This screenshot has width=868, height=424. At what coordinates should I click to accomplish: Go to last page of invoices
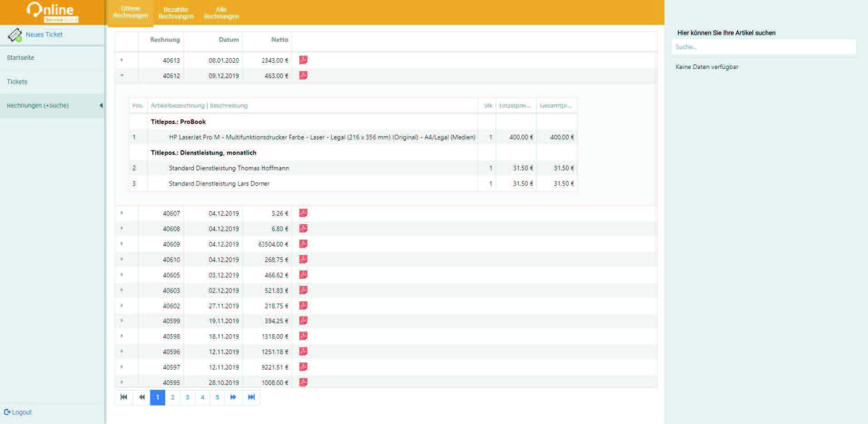click(x=251, y=397)
